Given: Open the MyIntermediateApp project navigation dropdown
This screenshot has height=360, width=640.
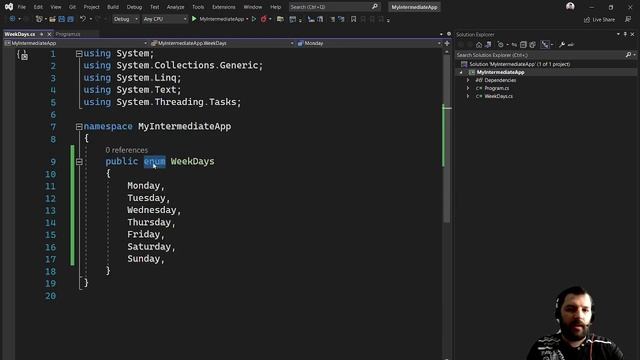Looking at the screenshot, I should coord(76,43).
